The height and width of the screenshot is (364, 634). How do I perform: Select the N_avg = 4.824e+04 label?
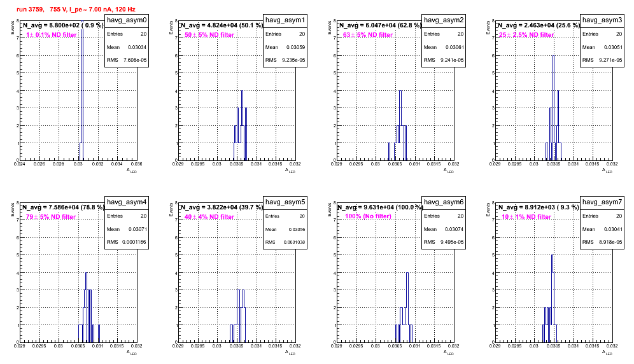click(x=222, y=25)
